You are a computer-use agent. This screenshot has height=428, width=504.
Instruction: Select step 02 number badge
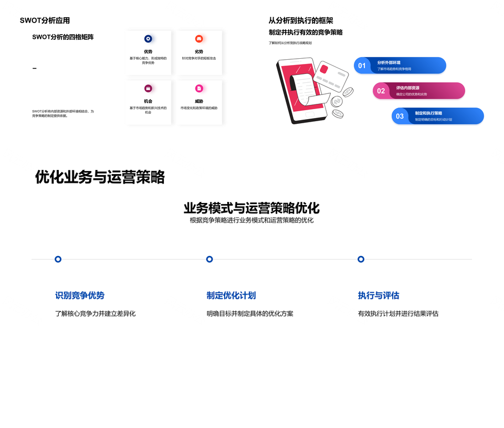(381, 91)
